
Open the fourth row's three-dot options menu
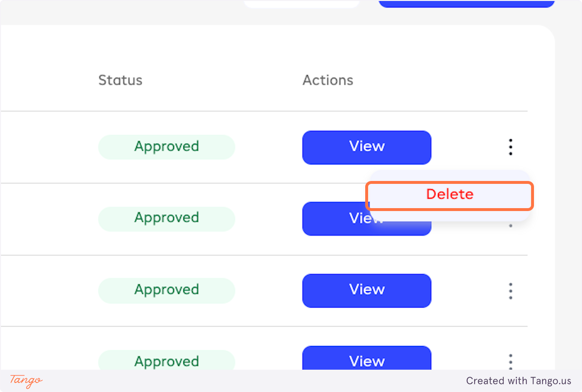(x=510, y=361)
